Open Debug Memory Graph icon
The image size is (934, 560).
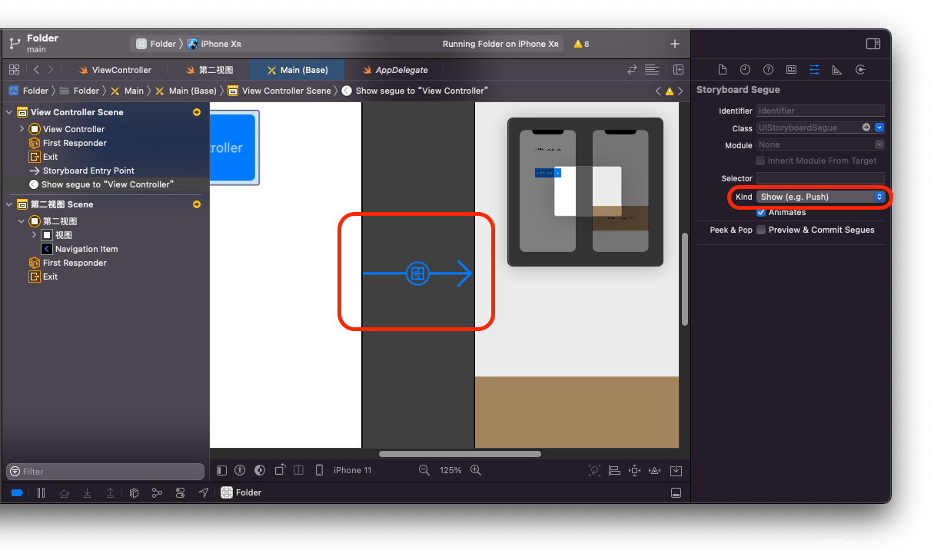click(x=157, y=492)
